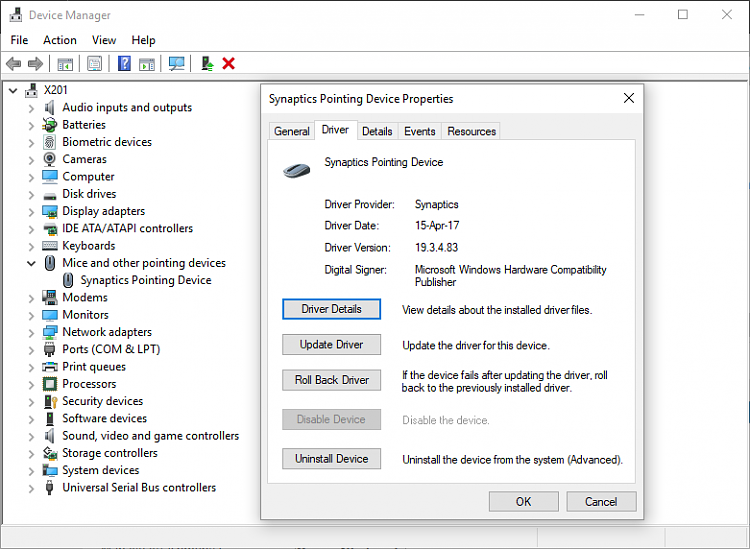
Task: Click the Display adapters icon
Action: point(49,211)
